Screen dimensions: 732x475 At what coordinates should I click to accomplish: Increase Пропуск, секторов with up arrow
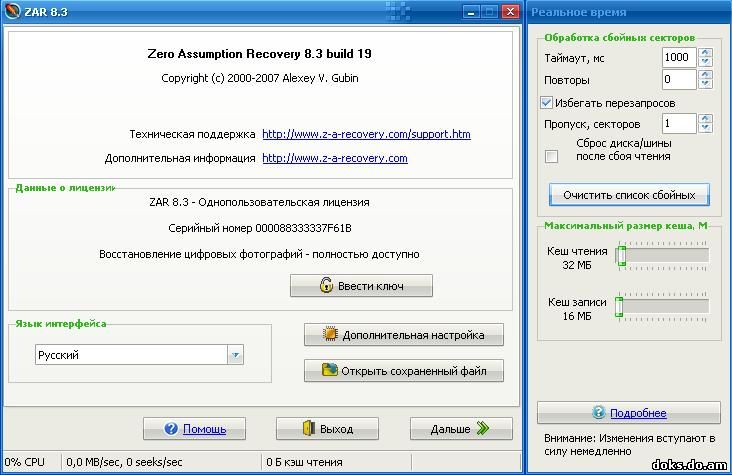click(705, 119)
